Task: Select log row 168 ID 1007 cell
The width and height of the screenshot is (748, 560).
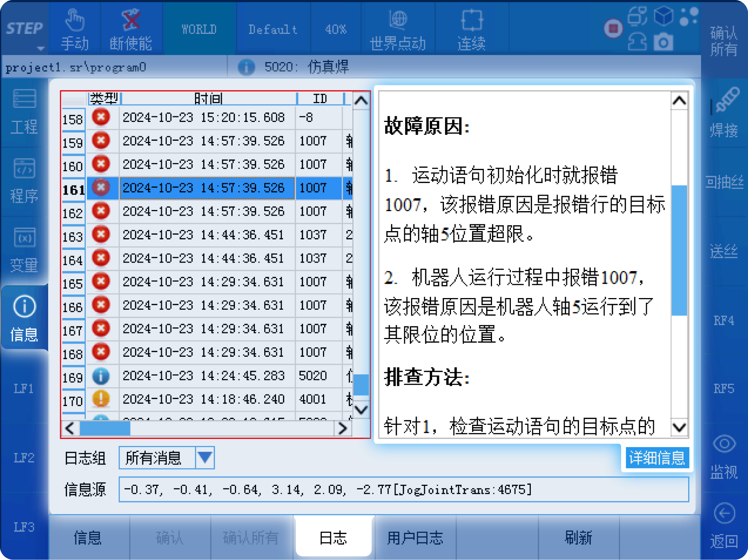Action: (318, 352)
